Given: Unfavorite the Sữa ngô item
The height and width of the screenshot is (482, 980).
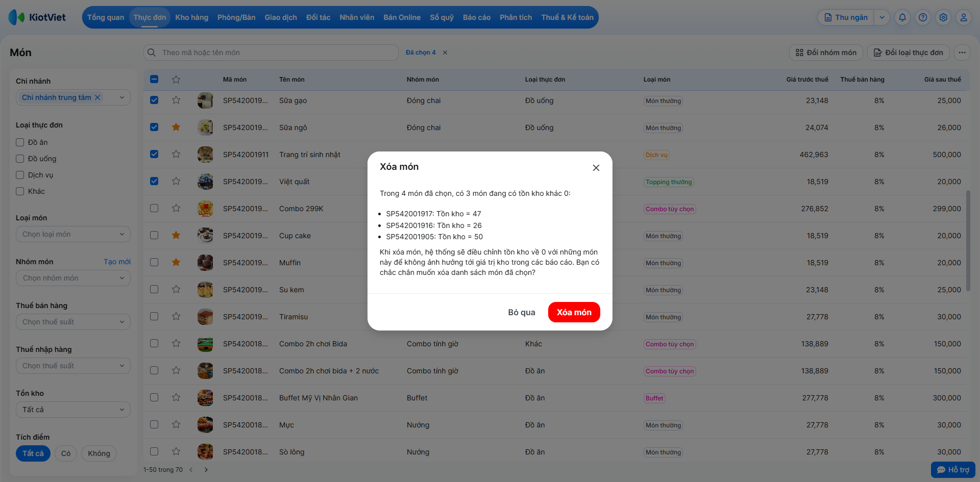Looking at the screenshot, I should click(x=176, y=127).
